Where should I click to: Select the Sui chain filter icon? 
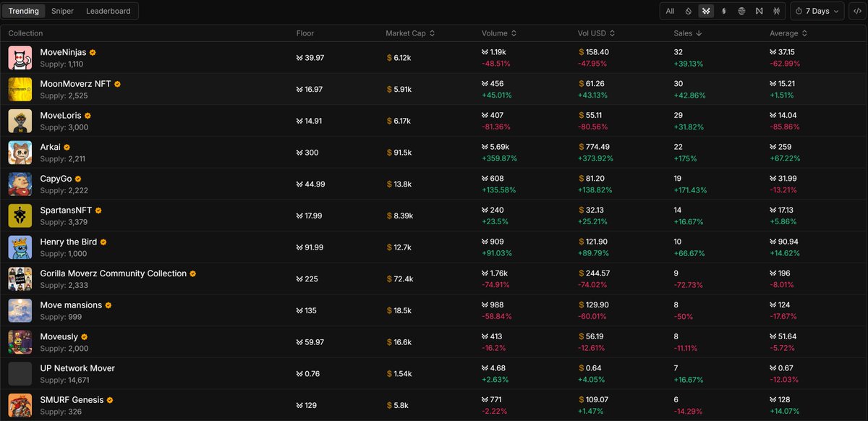pos(688,11)
